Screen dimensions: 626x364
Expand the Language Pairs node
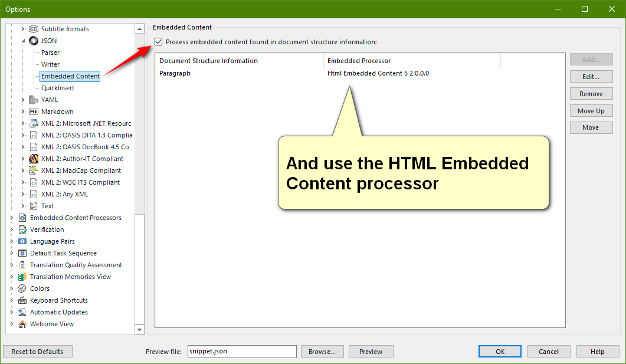pos(12,241)
